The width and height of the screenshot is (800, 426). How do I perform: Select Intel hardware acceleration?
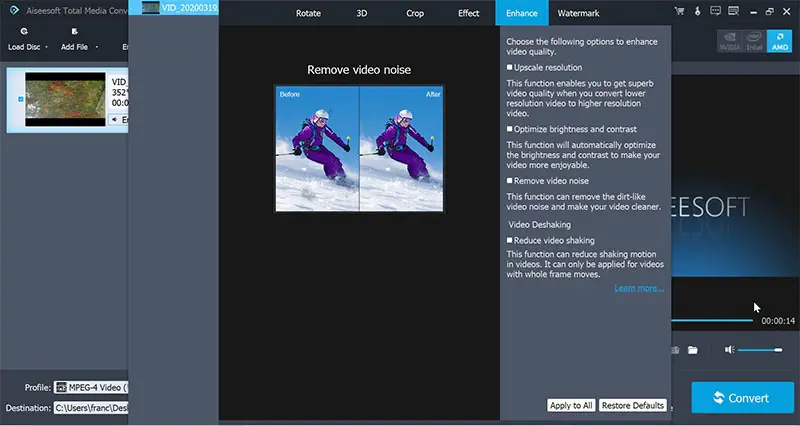pos(754,41)
